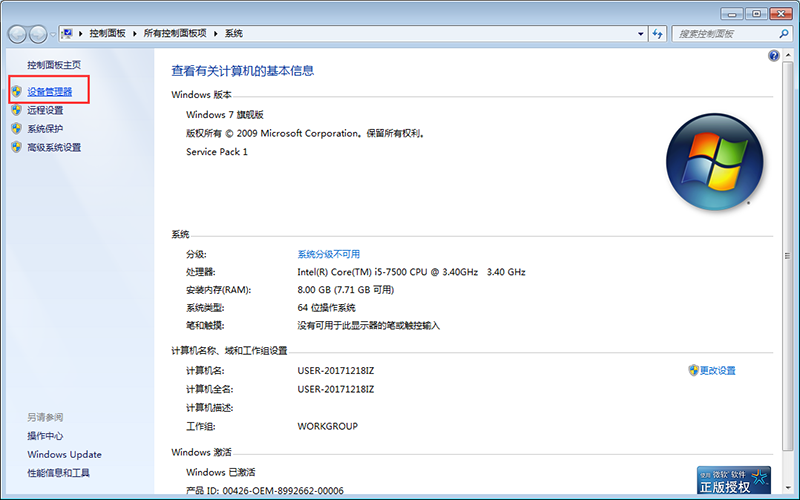Open Windows Update from the see-also list
Screen dimensions: 800x500
(x=64, y=454)
